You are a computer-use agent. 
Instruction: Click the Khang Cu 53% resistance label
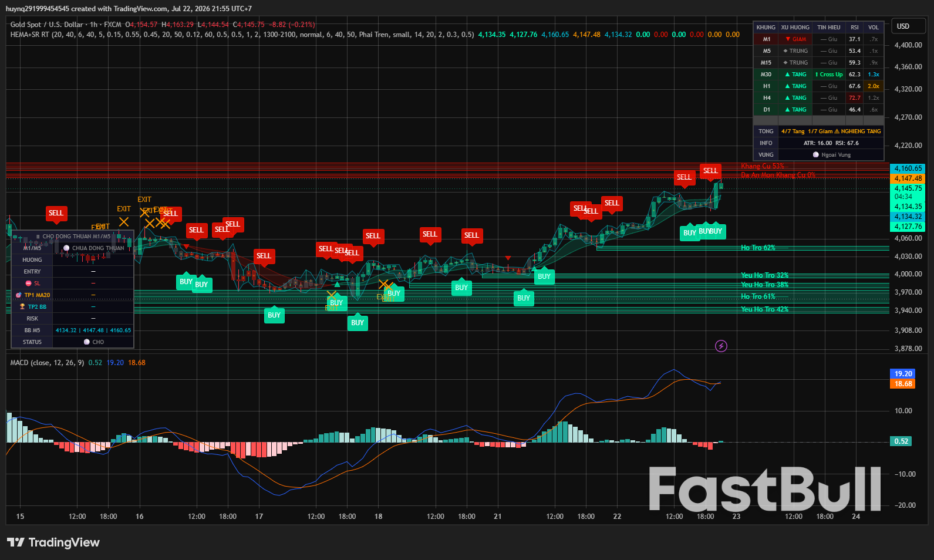(762, 166)
